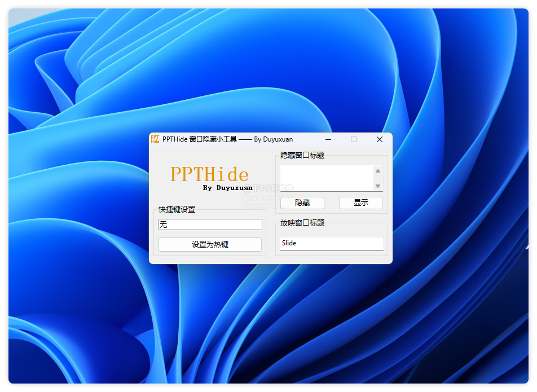Click the up arrow of the text area scrollbar
The image size is (537, 392).
pos(378,171)
